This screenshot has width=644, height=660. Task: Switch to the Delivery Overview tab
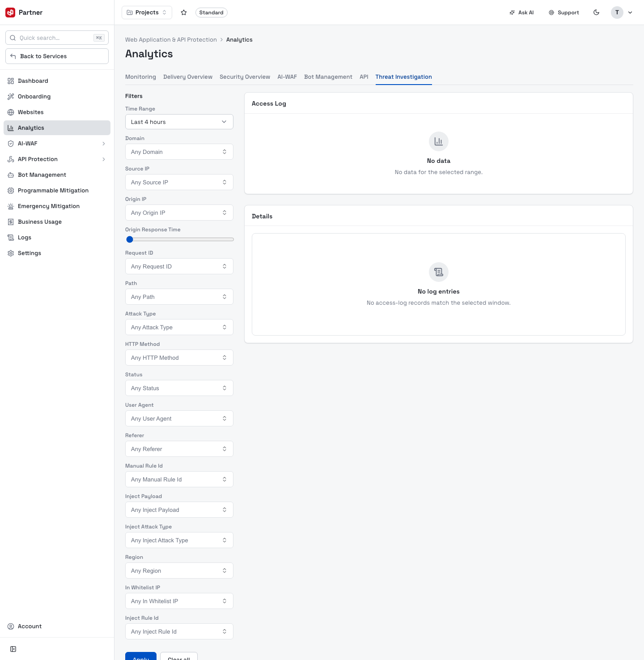coord(188,77)
